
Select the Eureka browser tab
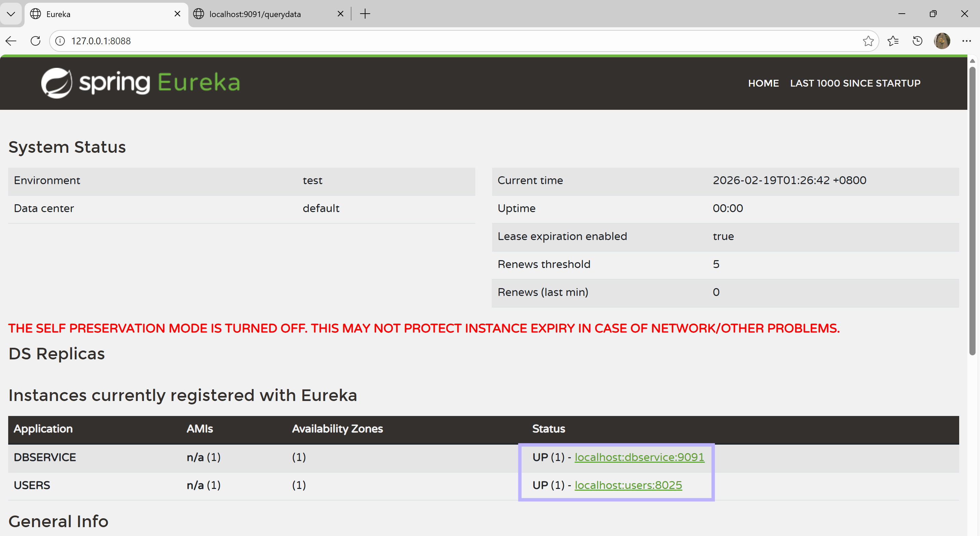click(99, 14)
